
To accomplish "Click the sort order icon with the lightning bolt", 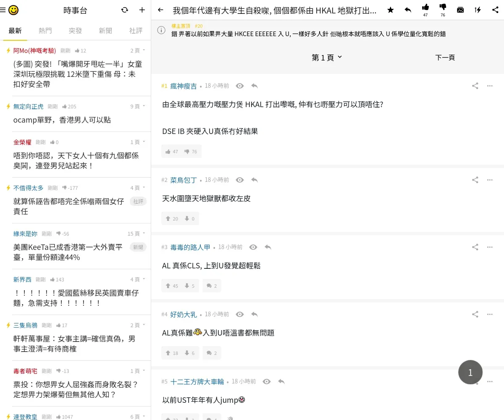I will click(478, 10).
